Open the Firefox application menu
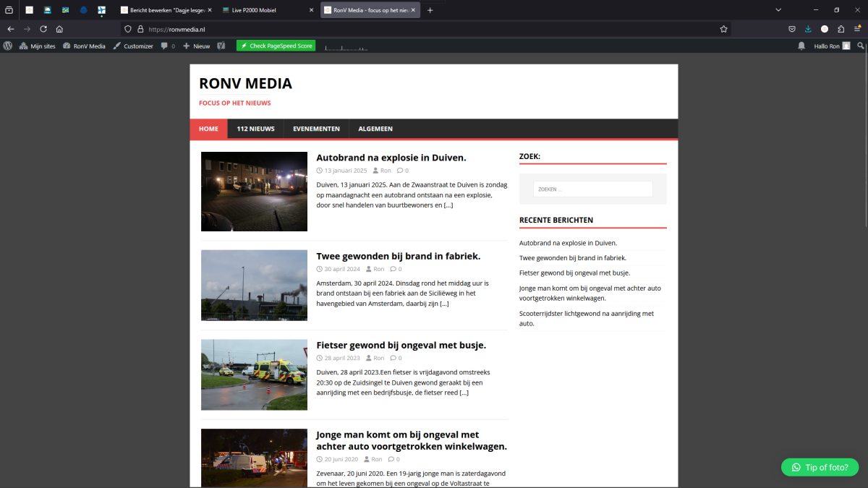 (858, 29)
